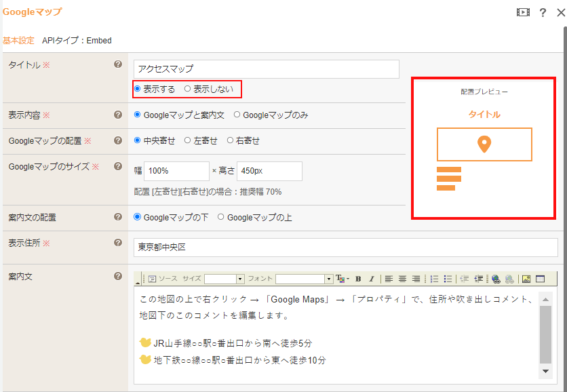567x392 pixels.
Task: Open text color picker in editor toolbar
Action: click(x=342, y=279)
